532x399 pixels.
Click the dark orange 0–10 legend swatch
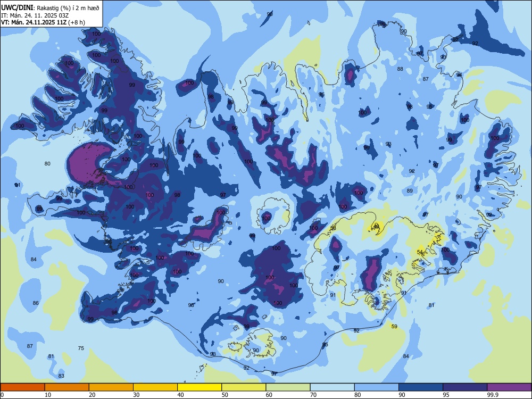tap(23, 387)
